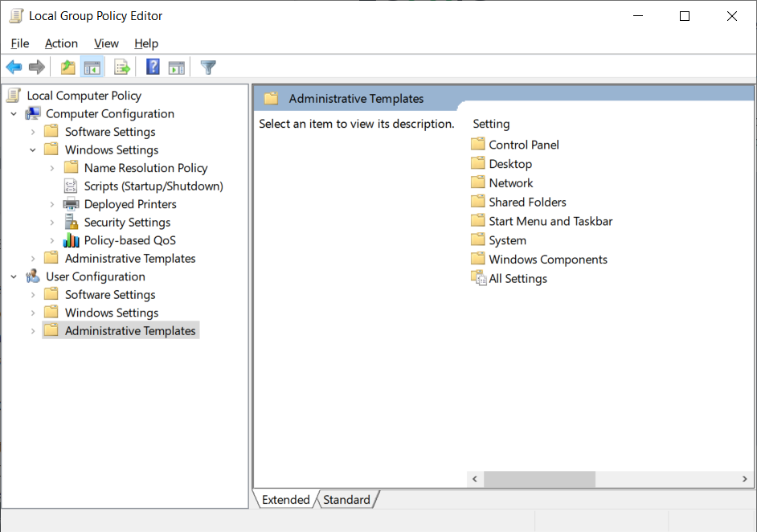Click the Setting column header
This screenshot has height=532, width=757.
[491, 124]
